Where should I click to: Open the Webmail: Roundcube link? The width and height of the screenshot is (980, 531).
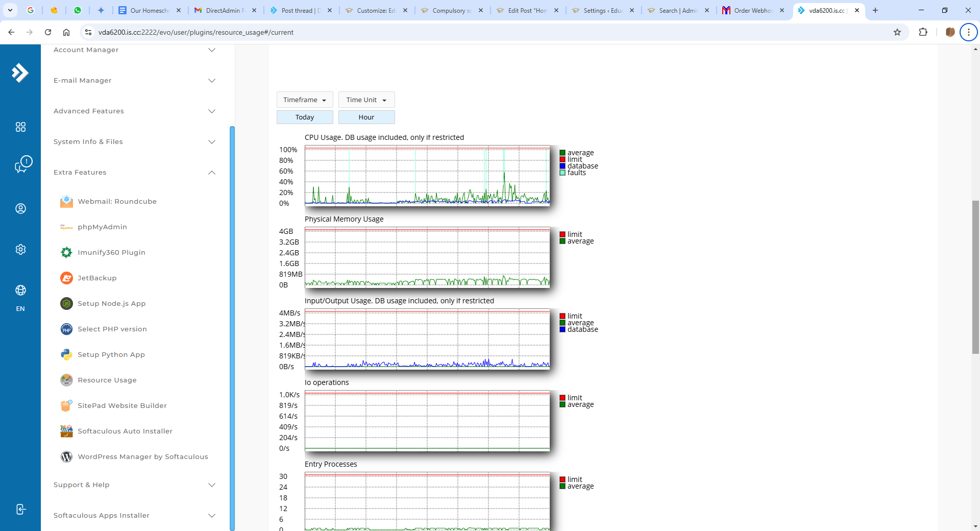click(x=117, y=202)
